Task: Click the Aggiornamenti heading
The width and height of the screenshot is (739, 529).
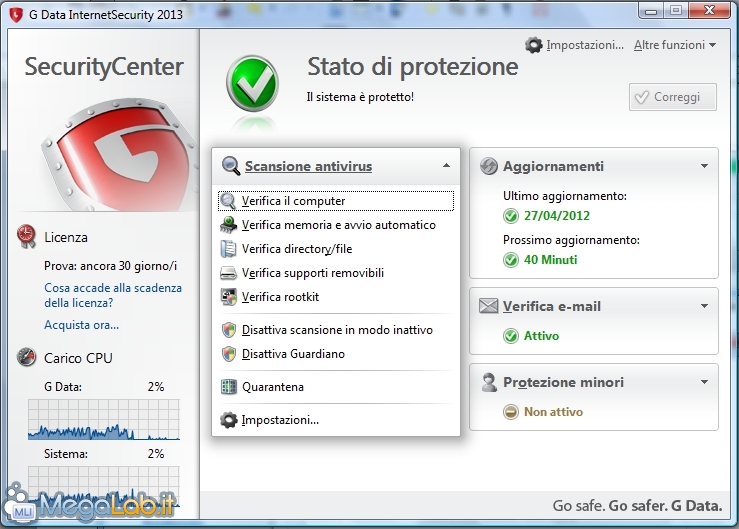Action: click(x=553, y=166)
